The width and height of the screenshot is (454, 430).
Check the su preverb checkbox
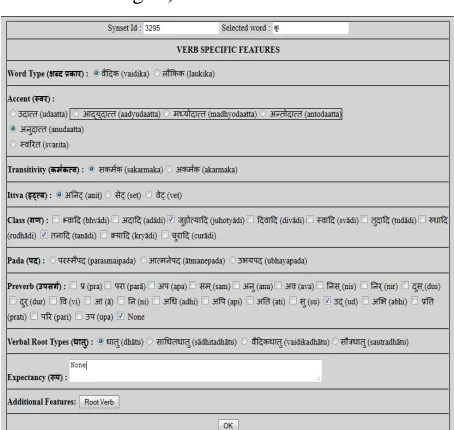pyautogui.click(x=293, y=301)
